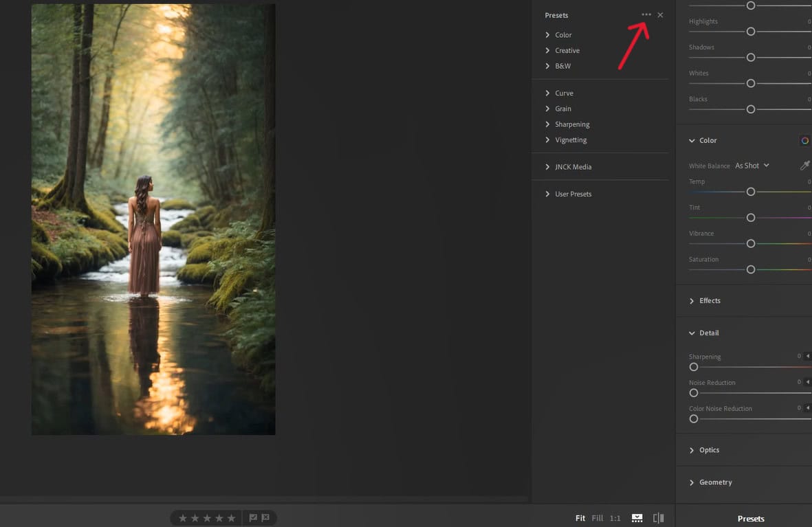Click the Temp slider handle
The height and width of the screenshot is (527, 812).
coord(750,192)
